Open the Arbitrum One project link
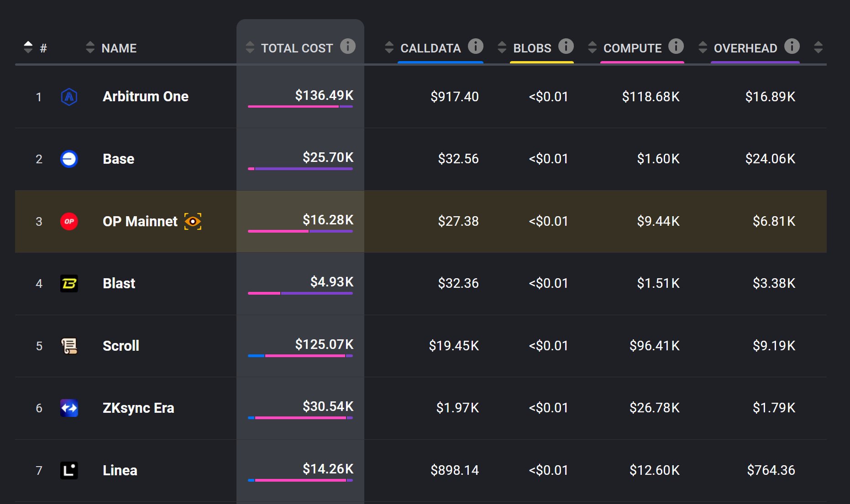The height and width of the screenshot is (504, 850). tap(146, 97)
